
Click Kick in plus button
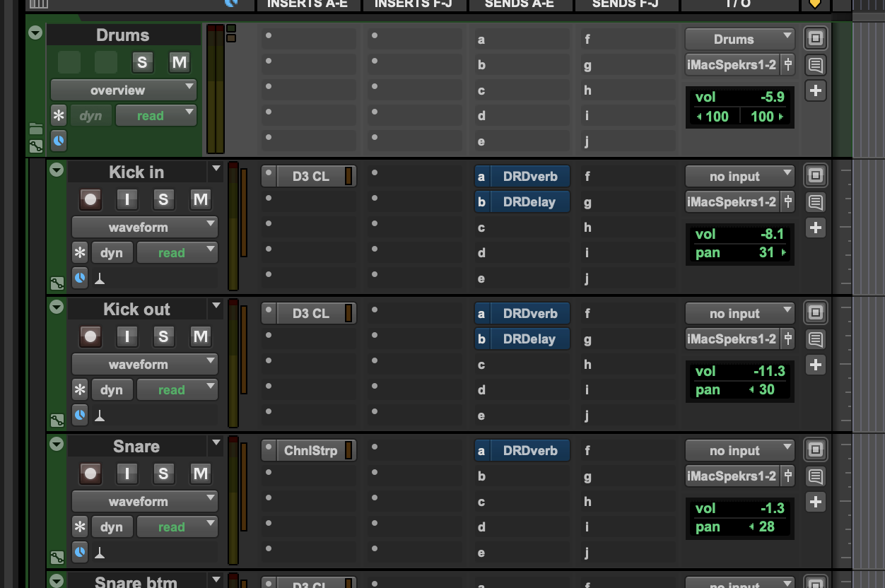coord(816,228)
